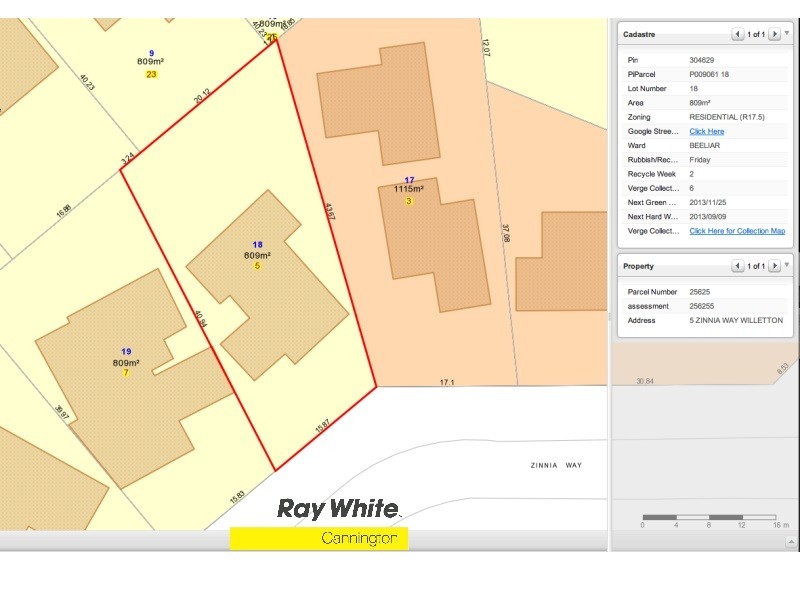800x600 pixels.
Task: Open the Google Street View 'Click Here' link
Action: point(706,131)
